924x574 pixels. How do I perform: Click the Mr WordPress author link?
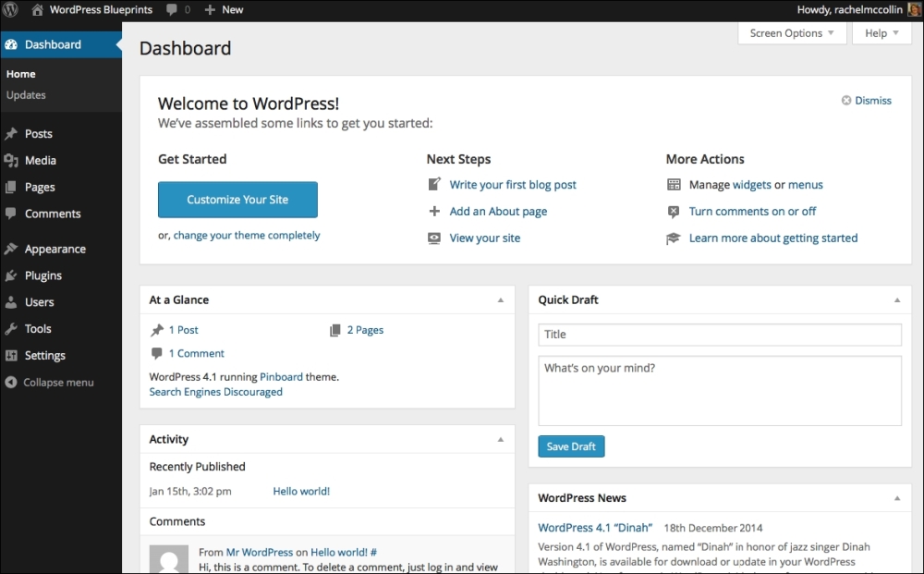[x=260, y=552]
